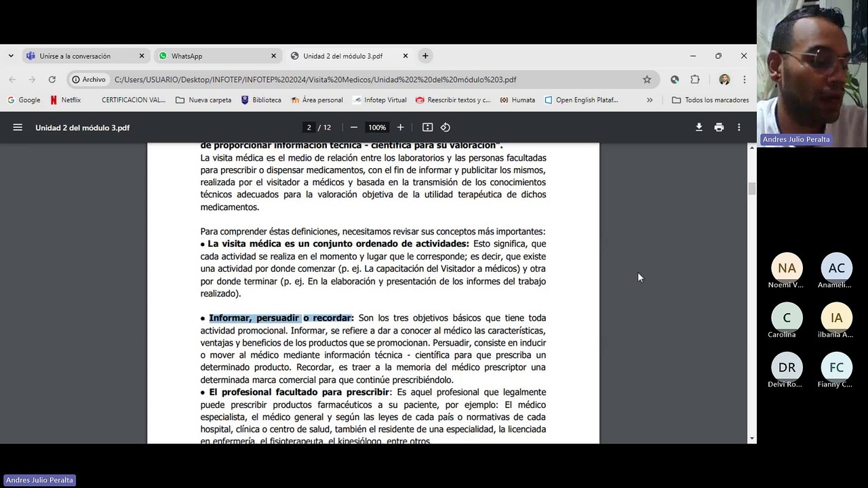This screenshot has width=868, height=488.
Task: Click the zoom out minus icon
Action: 353,127
